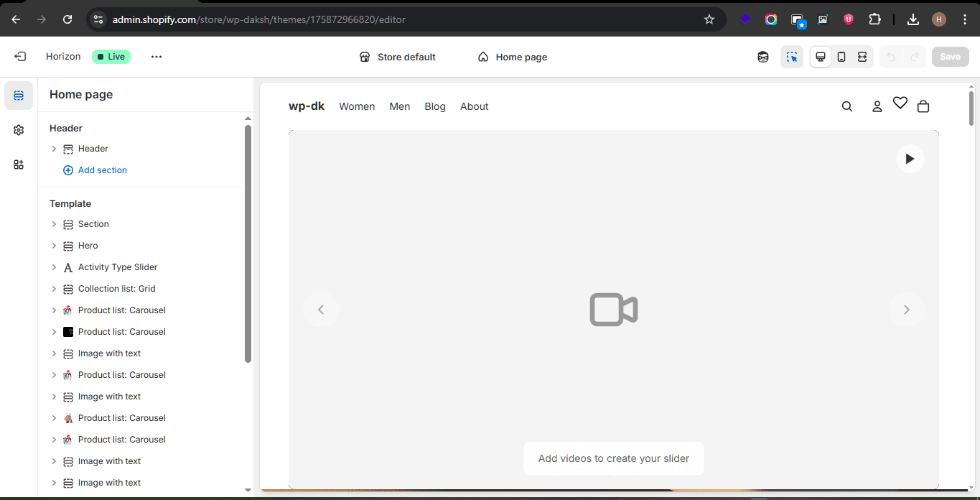The height and width of the screenshot is (500, 980).
Task: Open the search icon in store preview
Action: (x=847, y=106)
